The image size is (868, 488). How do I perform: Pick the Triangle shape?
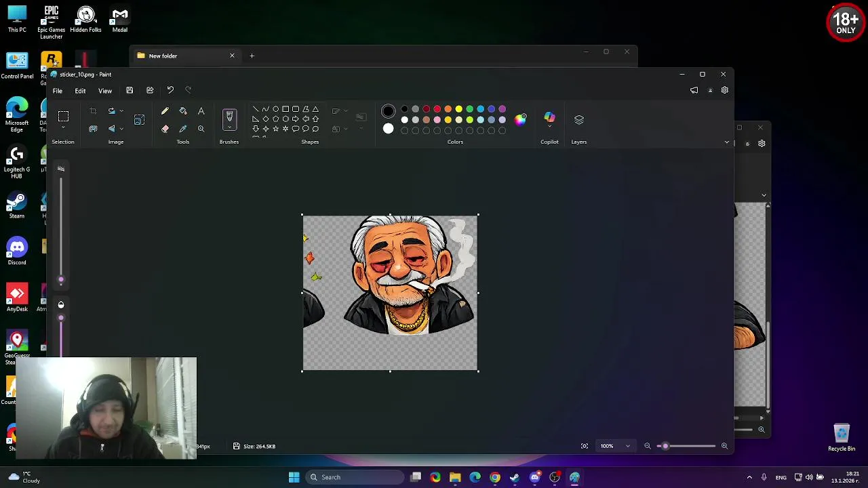pyautogui.click(x=315, y=109)
